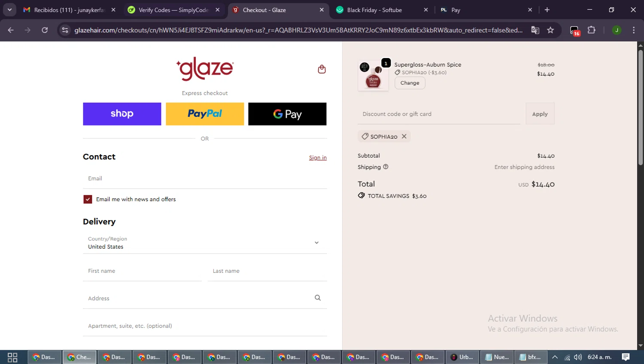Pay with Shop Pay express button

click(x=122, y=114)
